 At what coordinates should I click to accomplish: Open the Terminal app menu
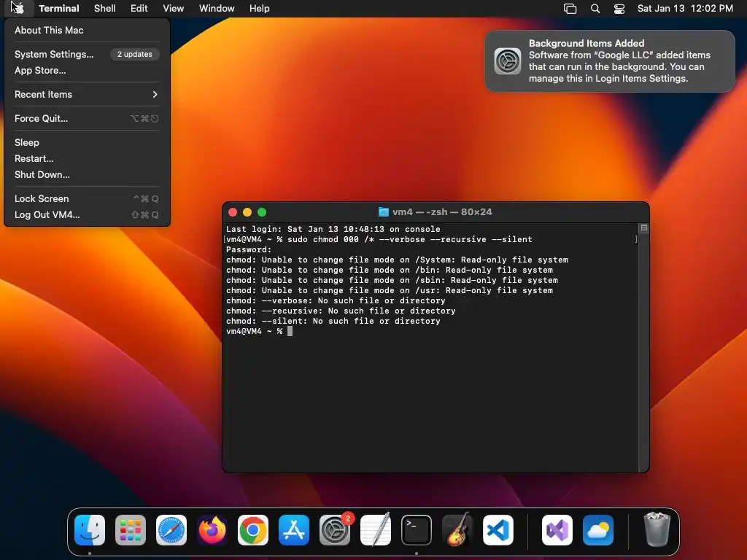pos(59,9)
